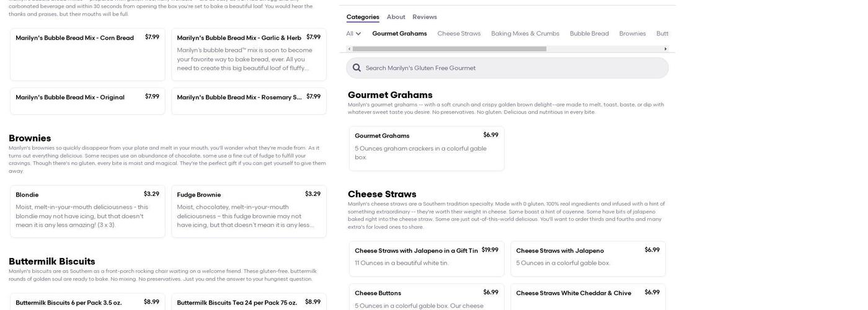The height and width of the screenshot is (310, 868).
Task: Open the Fudge Brownie item card
Action: 249,211
